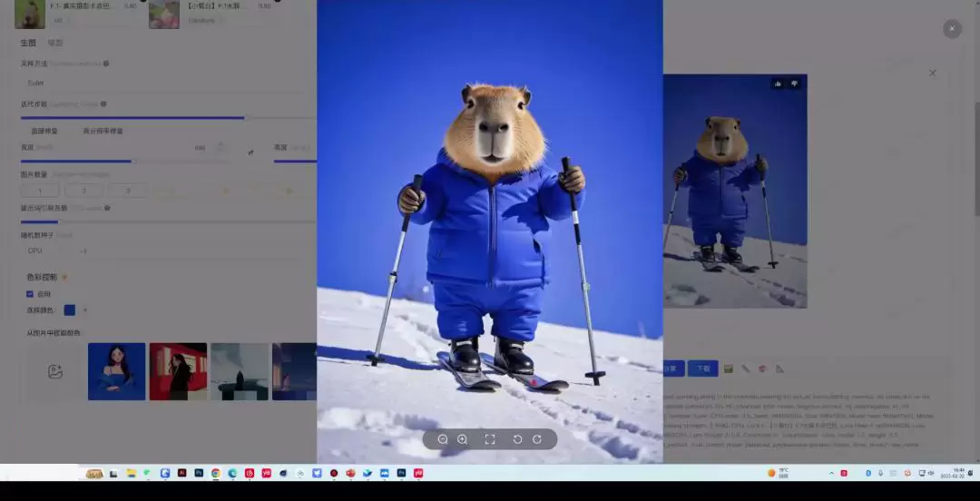980x501 pixels.
Task: Close the image preview overlay
Action: 951,29
